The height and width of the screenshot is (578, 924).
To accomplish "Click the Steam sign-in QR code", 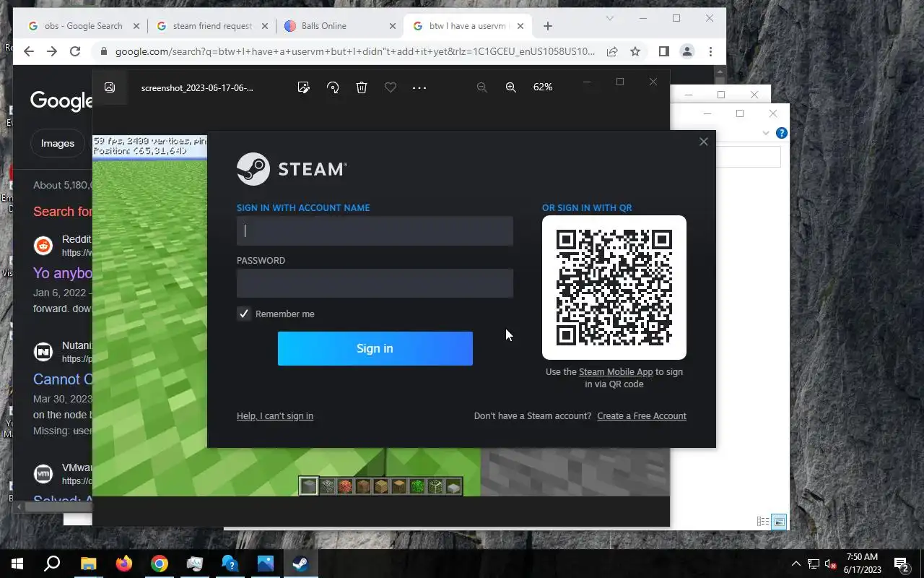I will coord(614,288).
